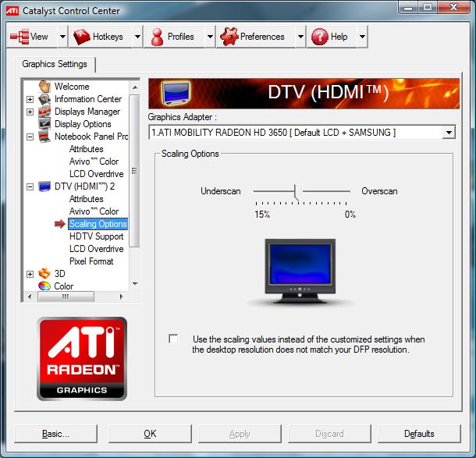The height and width of the screenshot is (458, 476).
Task: Select Attributes under DTV (HDMI) 2
Action: click(x=86, y=199)
